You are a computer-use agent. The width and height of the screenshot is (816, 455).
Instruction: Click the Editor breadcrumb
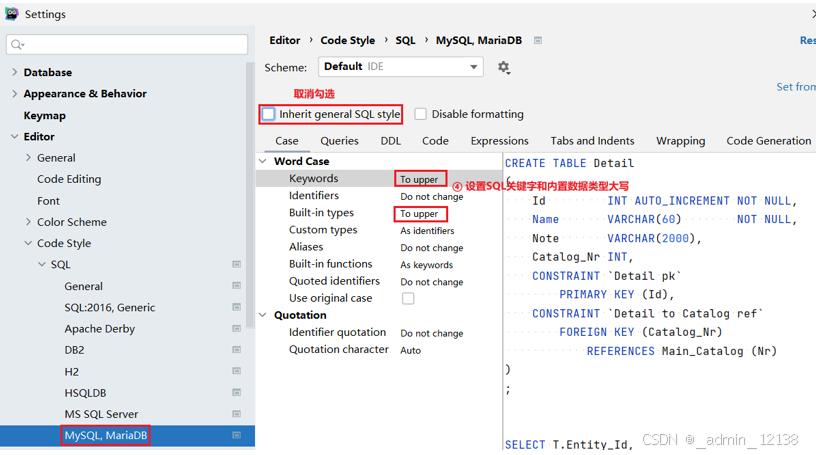coord(284,40)
